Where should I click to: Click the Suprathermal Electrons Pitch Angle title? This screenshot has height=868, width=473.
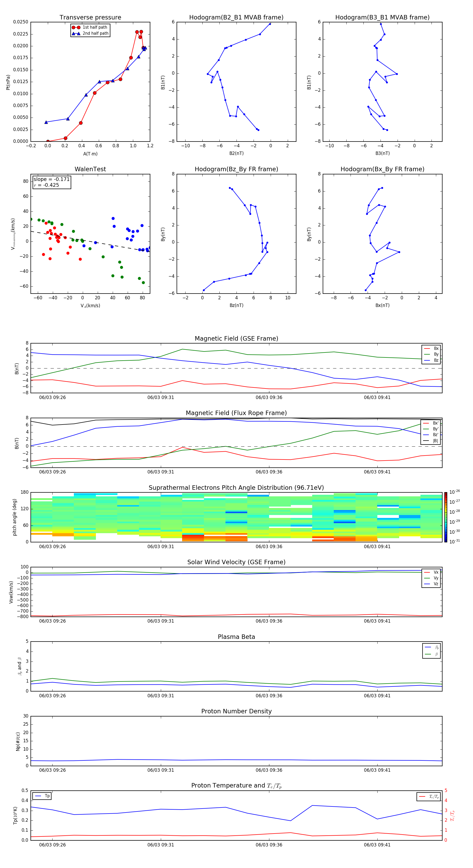click(236, 488)
